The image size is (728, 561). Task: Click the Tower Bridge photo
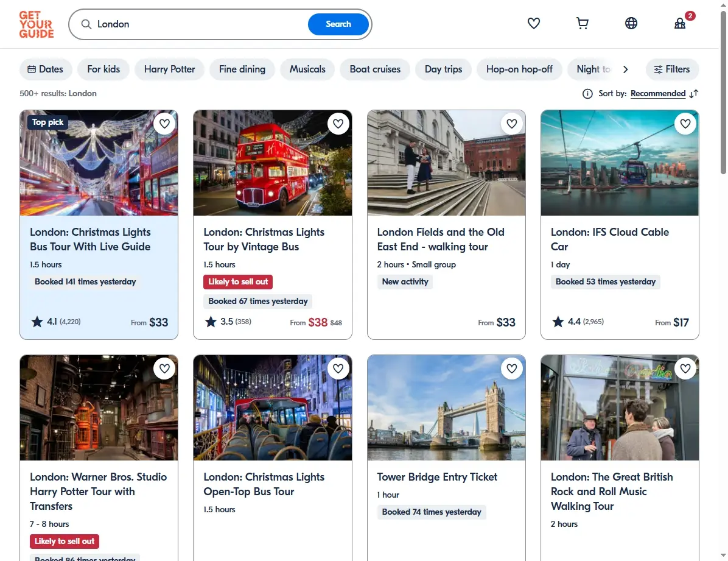pos(446,408)
